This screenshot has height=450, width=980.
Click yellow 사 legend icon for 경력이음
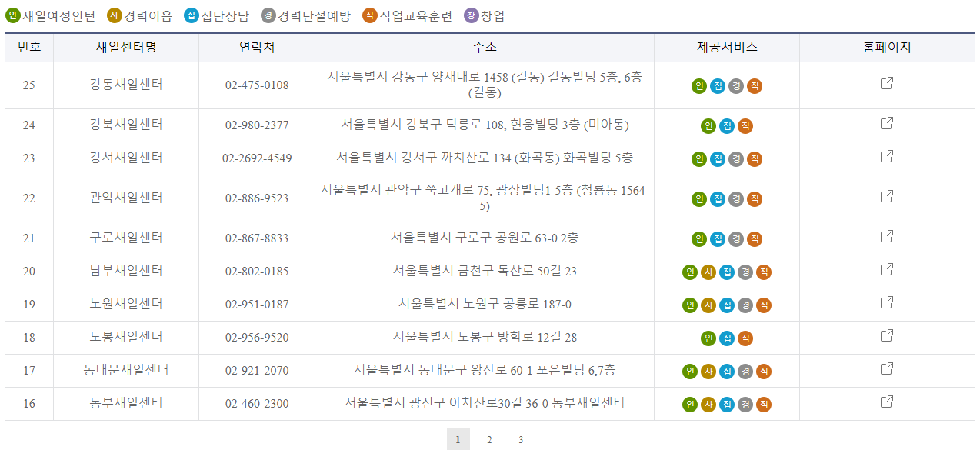coord(115,15)
